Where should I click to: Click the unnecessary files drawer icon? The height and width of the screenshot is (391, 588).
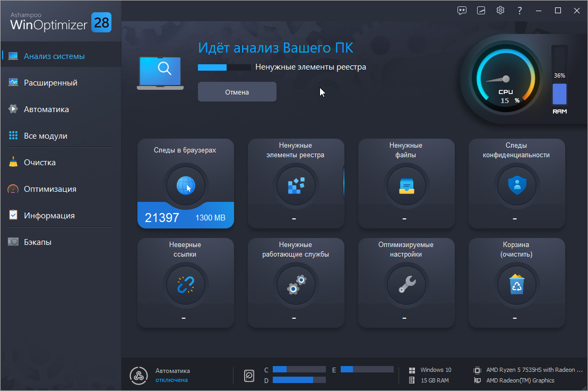tap(406, 185)
